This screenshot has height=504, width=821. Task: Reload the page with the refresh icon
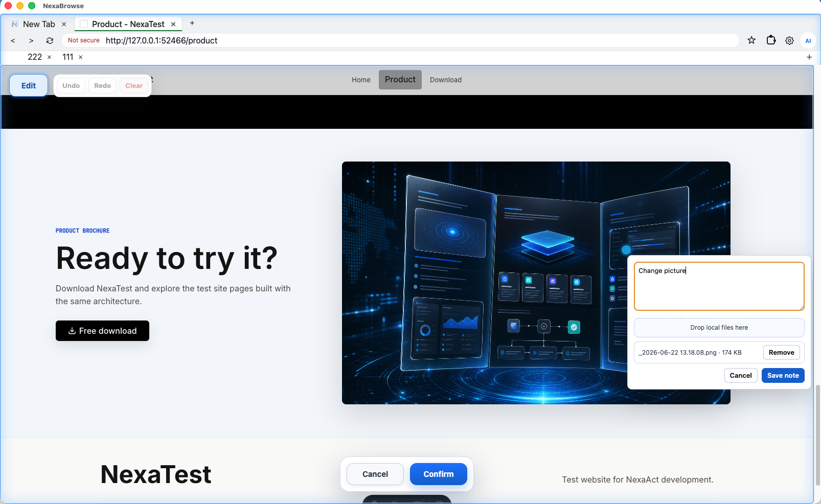pyautogui.click(x=50, y=40)
